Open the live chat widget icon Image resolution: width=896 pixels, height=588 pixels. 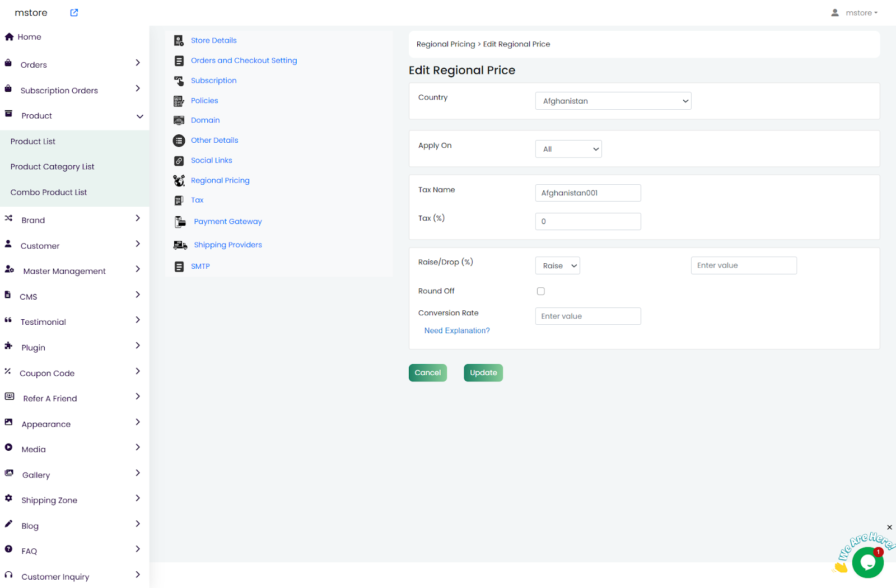pyautogui.click(x=867, y=562)
